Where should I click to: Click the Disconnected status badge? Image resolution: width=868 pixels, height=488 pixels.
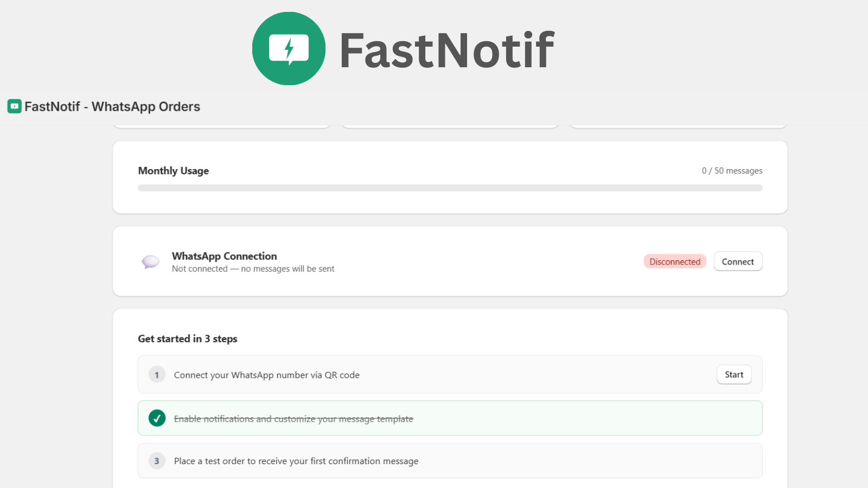pos(675,261)
